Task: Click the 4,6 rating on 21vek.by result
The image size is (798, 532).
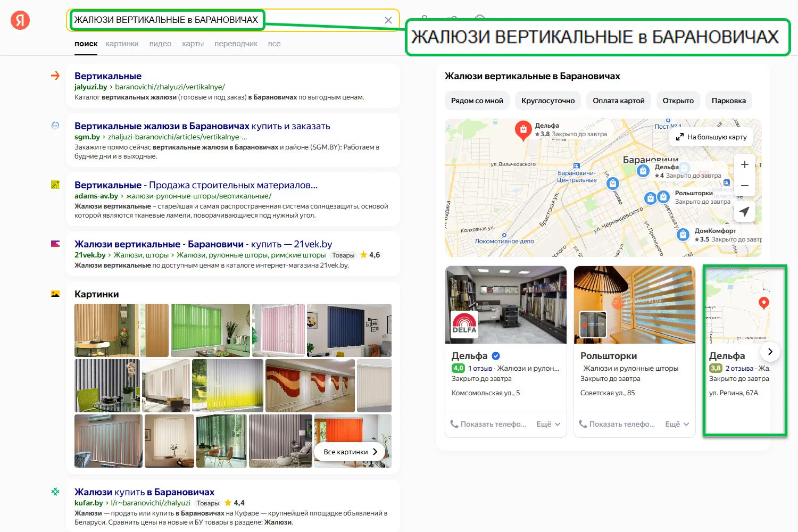Action: coord(370,255)
